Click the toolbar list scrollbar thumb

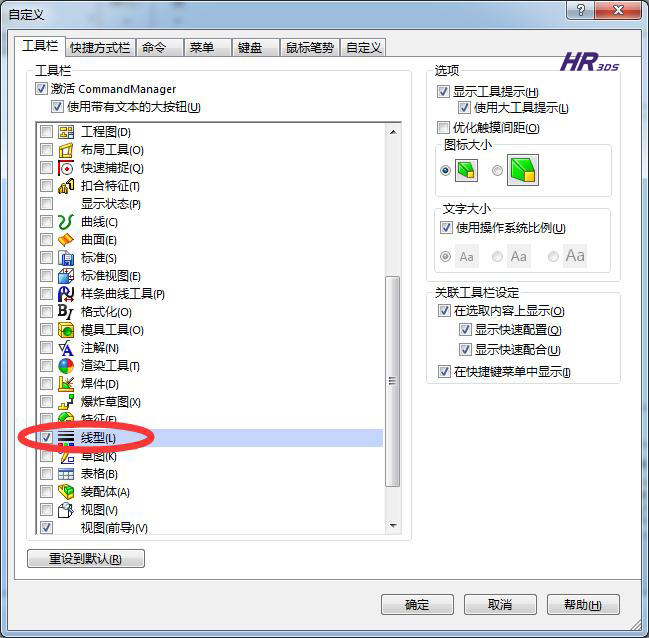pyautogui.click(x=393, y=381)
